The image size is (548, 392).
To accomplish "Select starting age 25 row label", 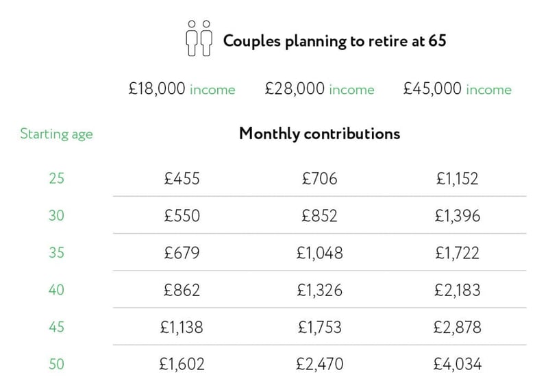I will pos(56,179).
